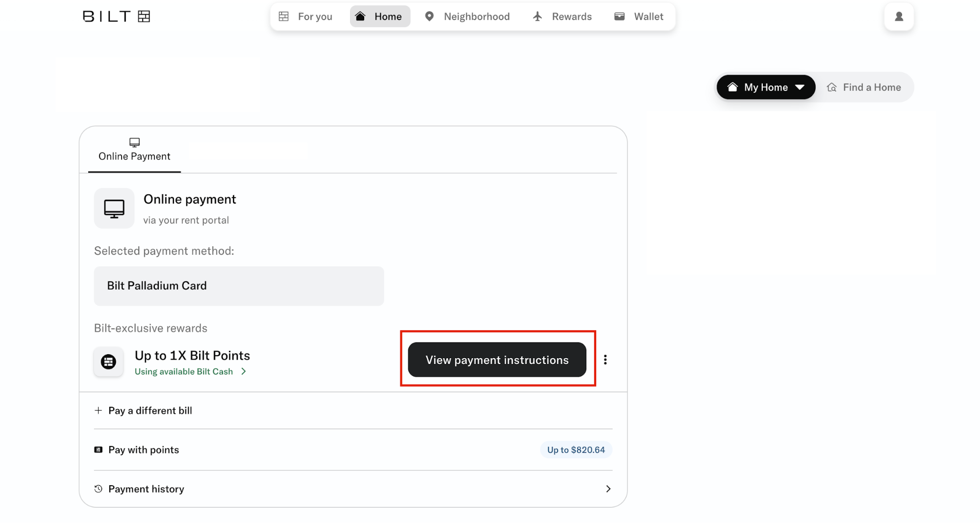
Task: Click the online payment monitor icon
Action: 114,209
